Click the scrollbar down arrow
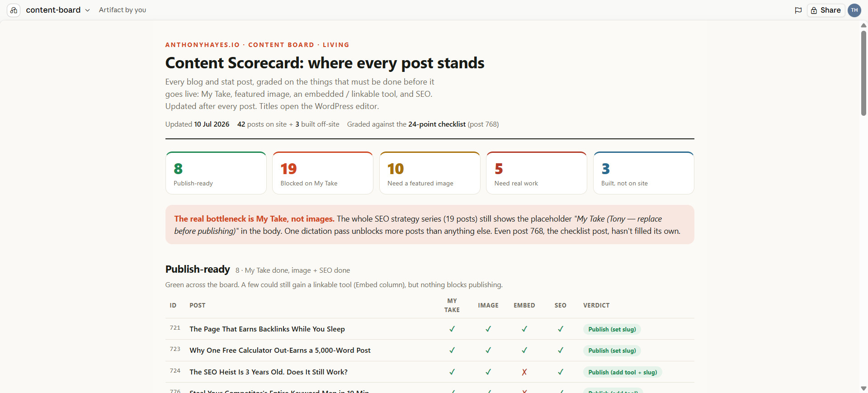Image resolution: width=868 pixels, height=393 pixels. [863, 388]
